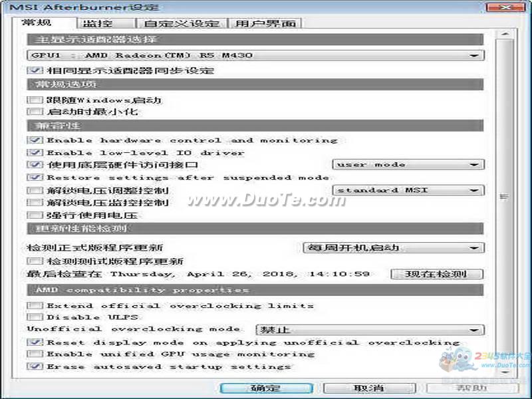Confirm with the 确定 button

click(267, 388)
